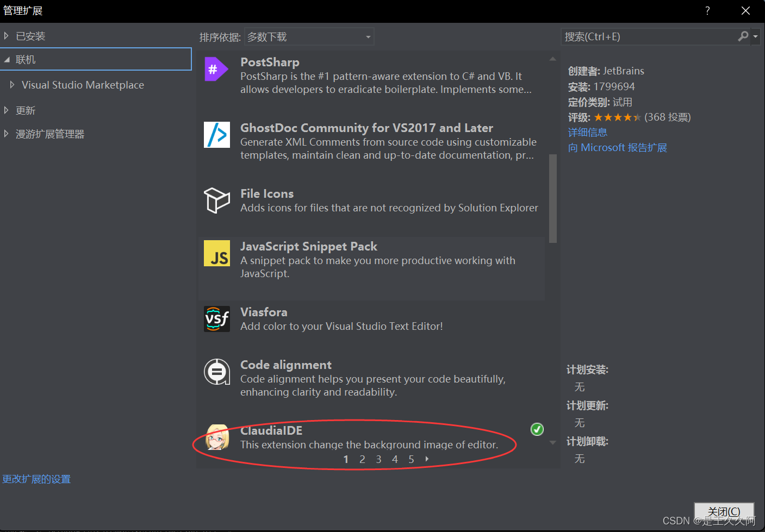Click the ClaudiaIDE avatar icon

click(217, 437)
